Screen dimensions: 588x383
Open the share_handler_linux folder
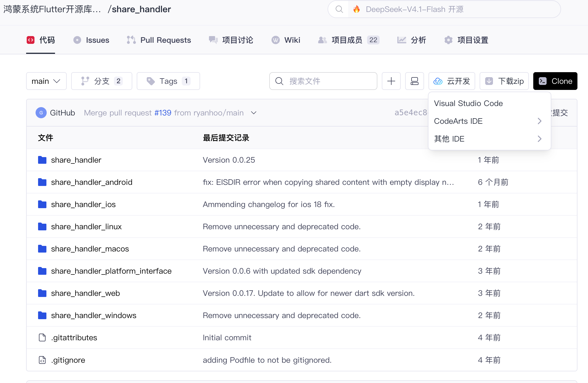point(86,226)
